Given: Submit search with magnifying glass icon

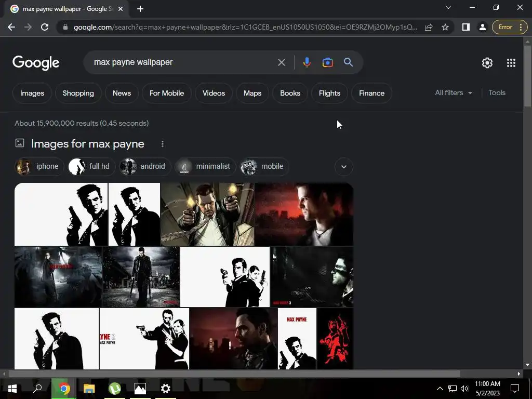Looking at the screenshot, I should [348, 62].
